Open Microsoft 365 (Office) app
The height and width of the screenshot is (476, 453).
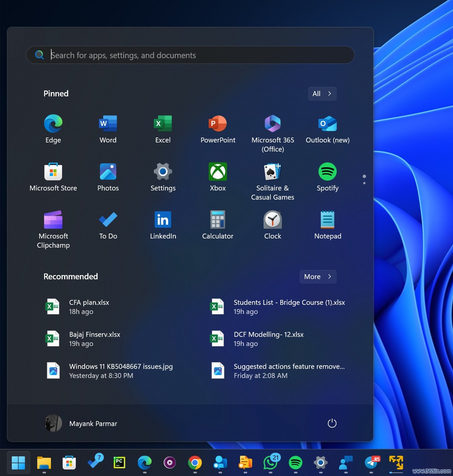point(273,133)
